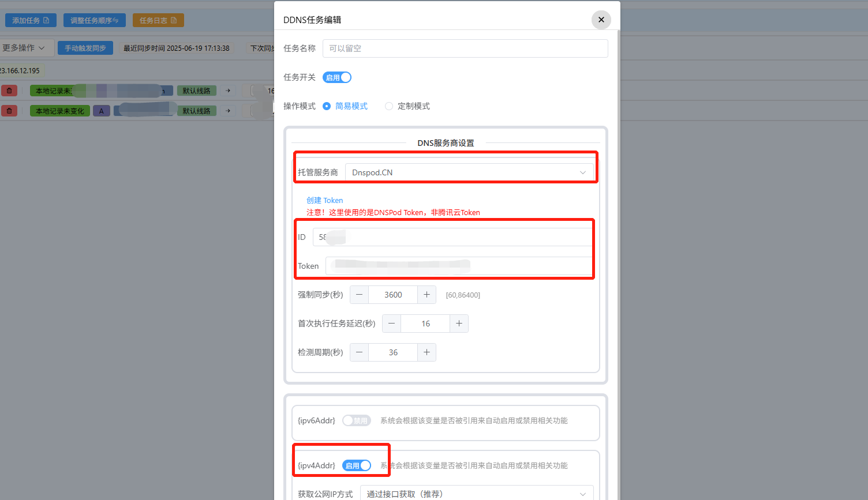Viewport: 868px width, 500px height.
Task: Click minus to decrease 检测周期 value
Action: 359,352
